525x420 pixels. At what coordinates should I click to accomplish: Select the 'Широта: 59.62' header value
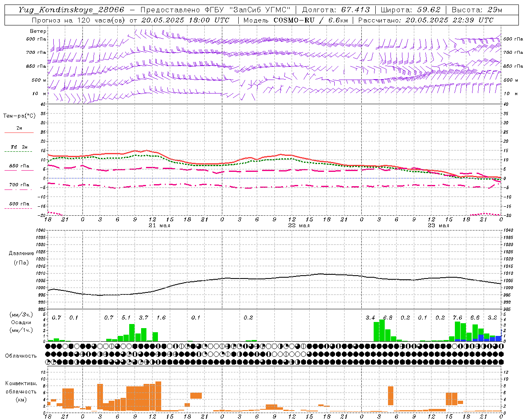coord(411,10)
